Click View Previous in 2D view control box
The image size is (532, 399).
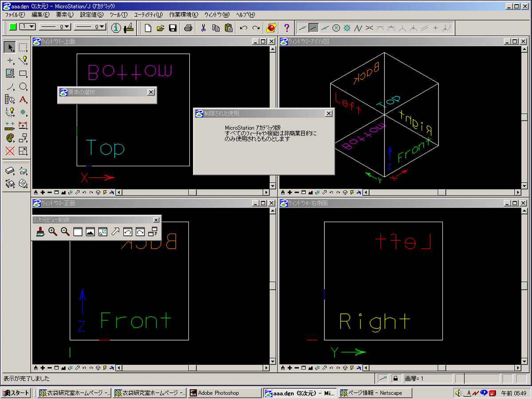pyautogui.click(x=127, y=231)
